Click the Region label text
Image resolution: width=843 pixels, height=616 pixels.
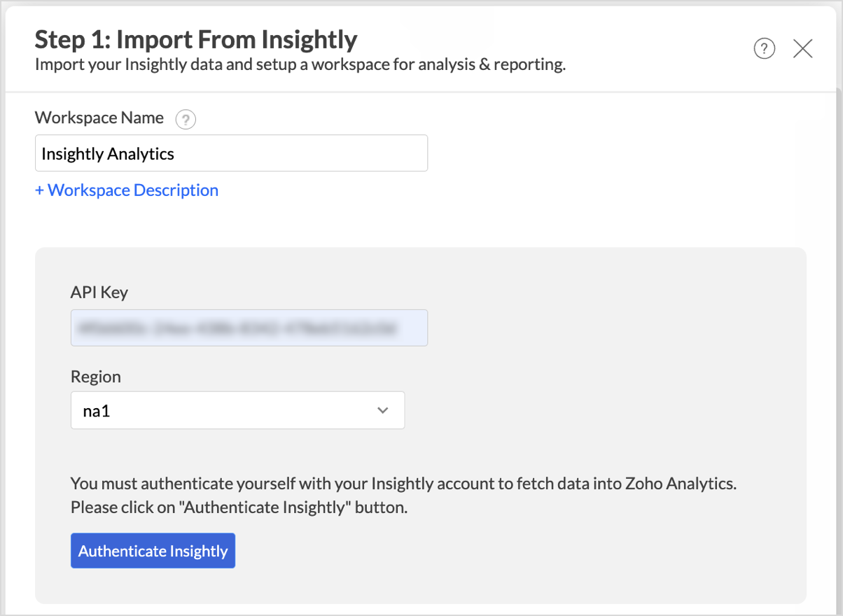click(96, 377)
